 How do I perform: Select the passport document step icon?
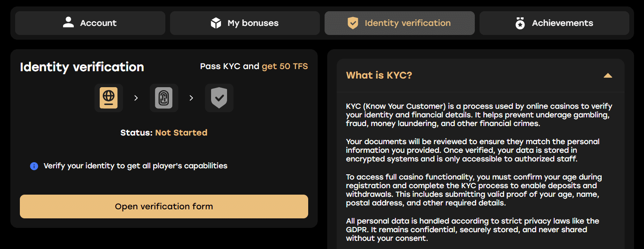109,98
